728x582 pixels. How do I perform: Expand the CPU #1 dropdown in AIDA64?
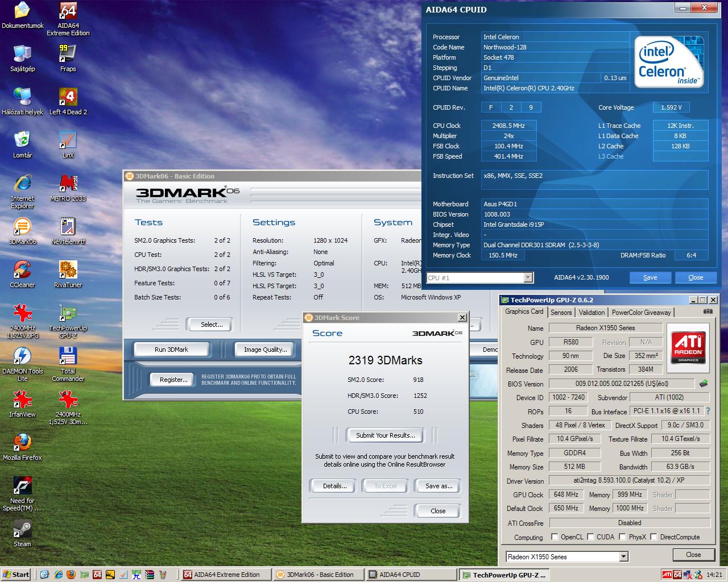point(528,277)
